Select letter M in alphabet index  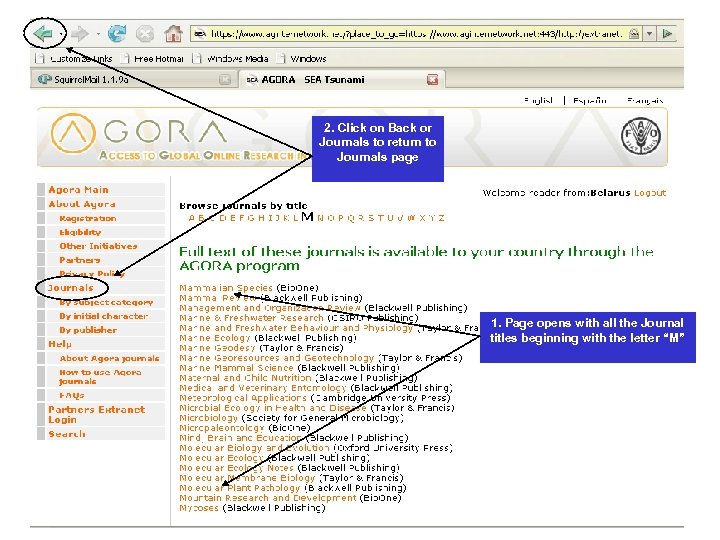tap(308, 217)
